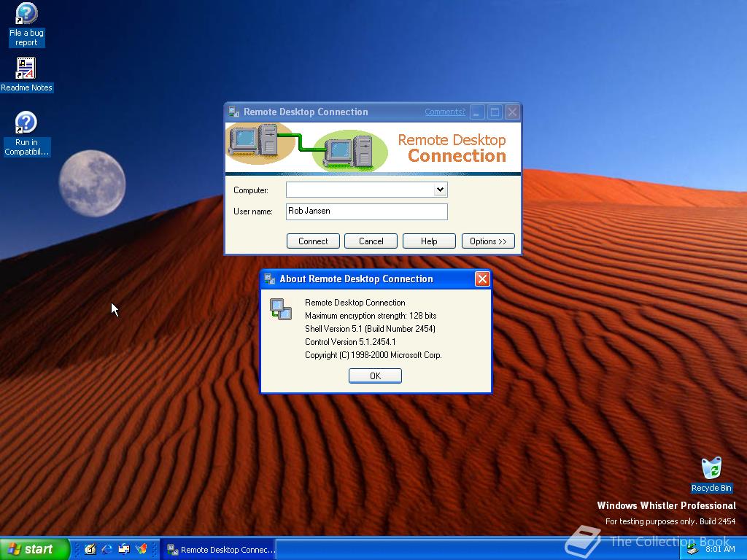Open Outlook Express from quick launch

tap(124, 549)
